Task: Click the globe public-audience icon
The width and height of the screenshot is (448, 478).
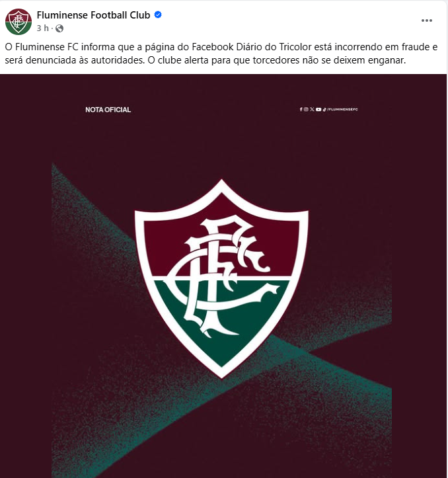Action: point(59,28)
